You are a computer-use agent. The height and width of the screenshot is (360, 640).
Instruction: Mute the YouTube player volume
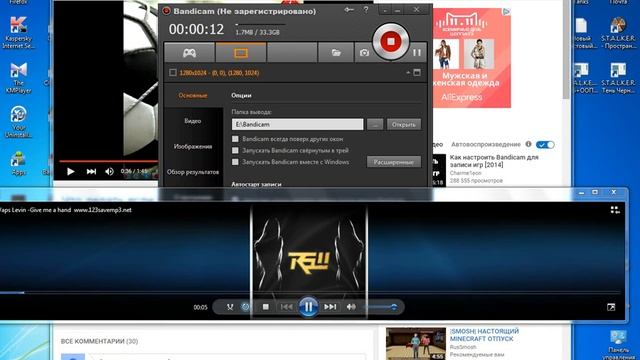click(109, 171)
